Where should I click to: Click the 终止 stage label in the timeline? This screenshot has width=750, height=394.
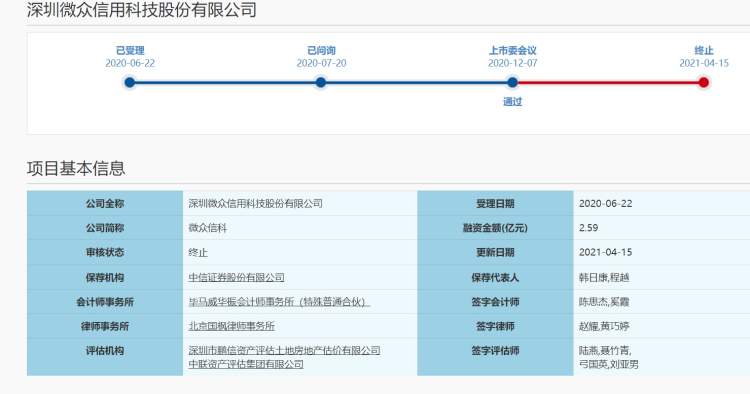[704, 50]
